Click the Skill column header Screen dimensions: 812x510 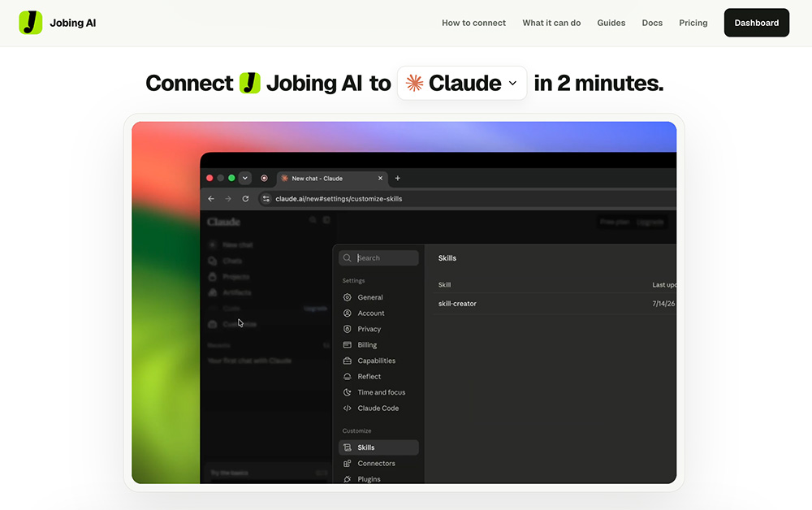[x=444, y=285]
